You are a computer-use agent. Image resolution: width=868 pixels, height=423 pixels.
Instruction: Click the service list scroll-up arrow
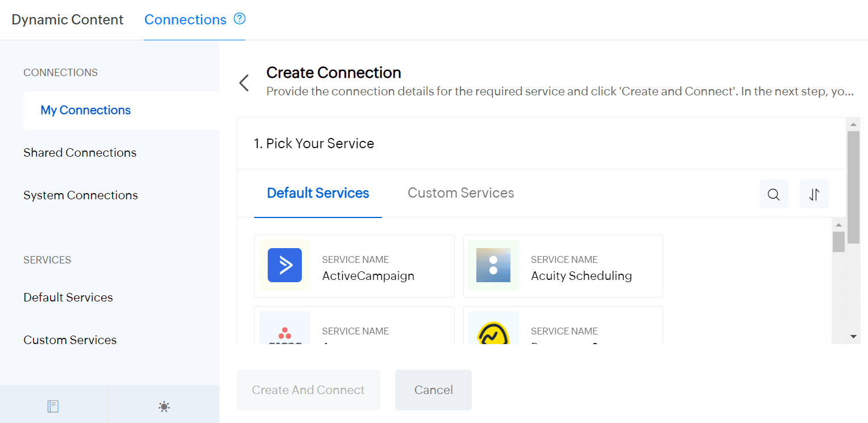(838, 225)
